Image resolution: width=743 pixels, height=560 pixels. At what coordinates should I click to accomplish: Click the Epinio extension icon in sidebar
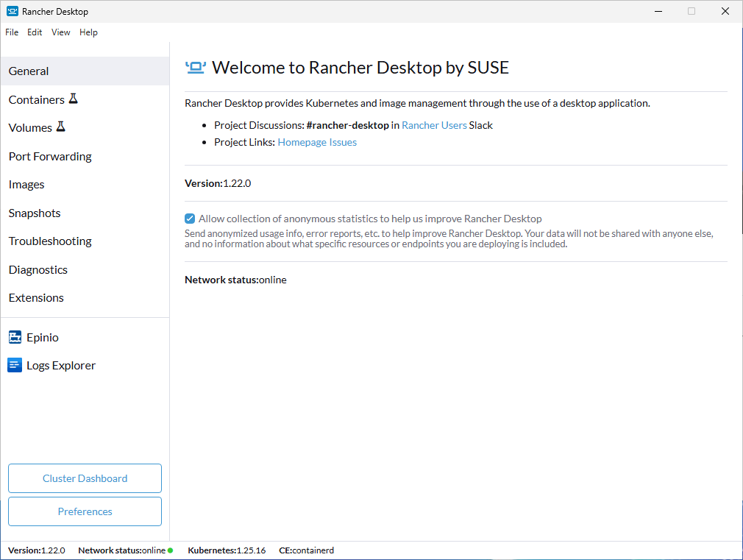coord(15,337)
